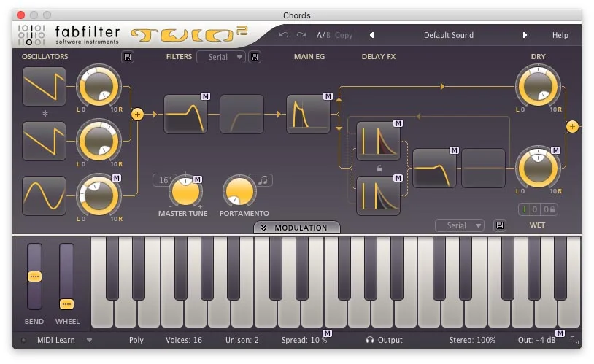594x364 pixels.
Task: Save delay section preset via floppy icon
Action: point(500,225)
